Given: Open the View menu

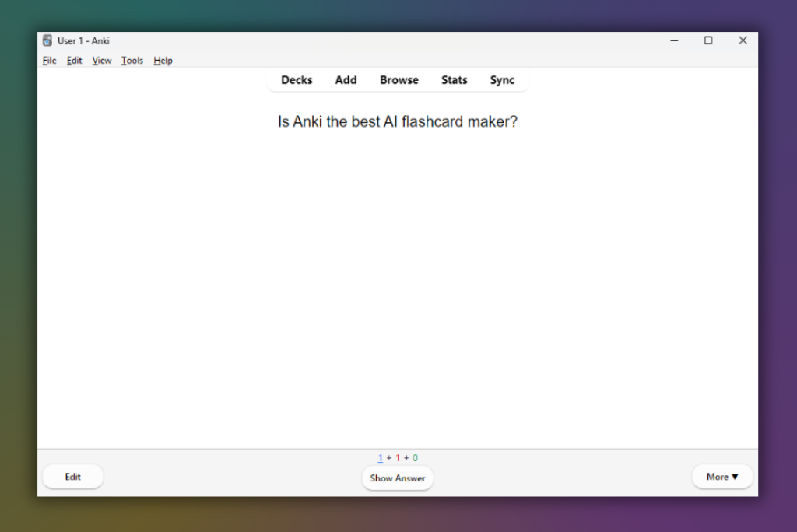Looking at the screenshot, I should click(x=101, y=60).
